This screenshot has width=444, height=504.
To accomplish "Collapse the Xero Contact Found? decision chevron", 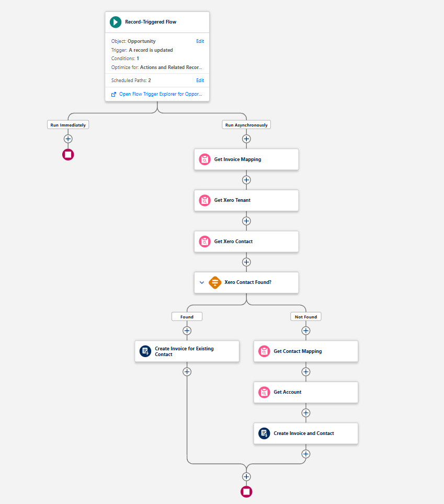I will pos(202,282).
